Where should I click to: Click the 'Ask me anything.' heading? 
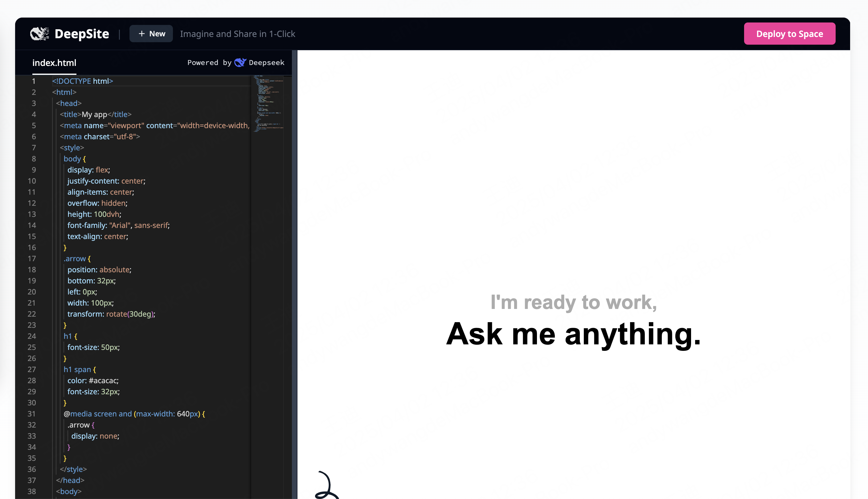[573, 334]
